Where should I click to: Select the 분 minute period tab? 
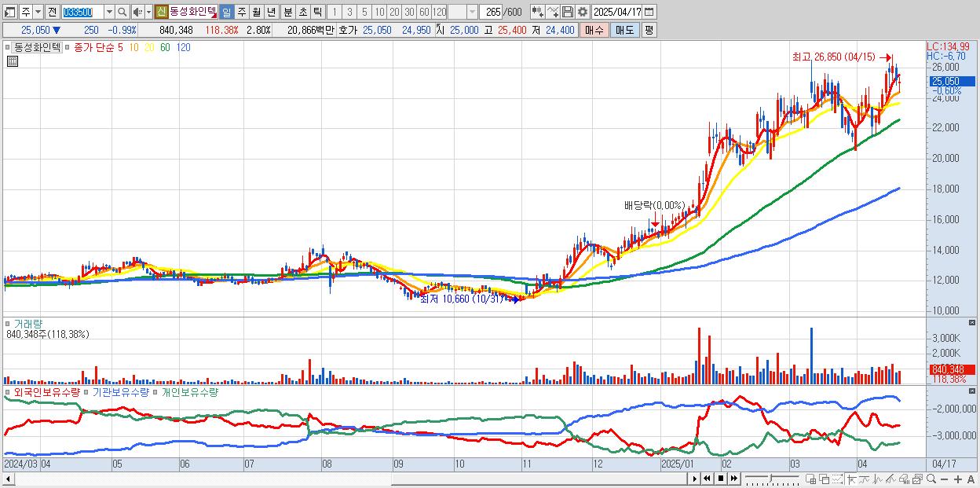(287, 12)
